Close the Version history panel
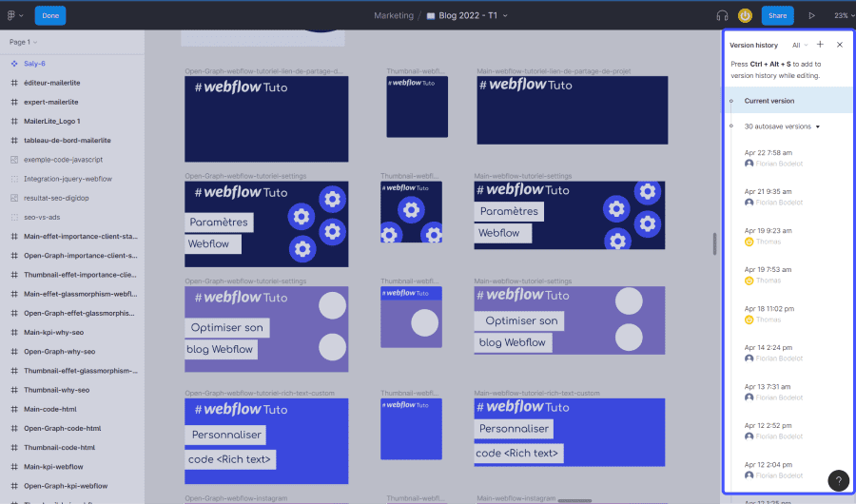The width and height of the screenshot is (856, 504). coord(840,45)
